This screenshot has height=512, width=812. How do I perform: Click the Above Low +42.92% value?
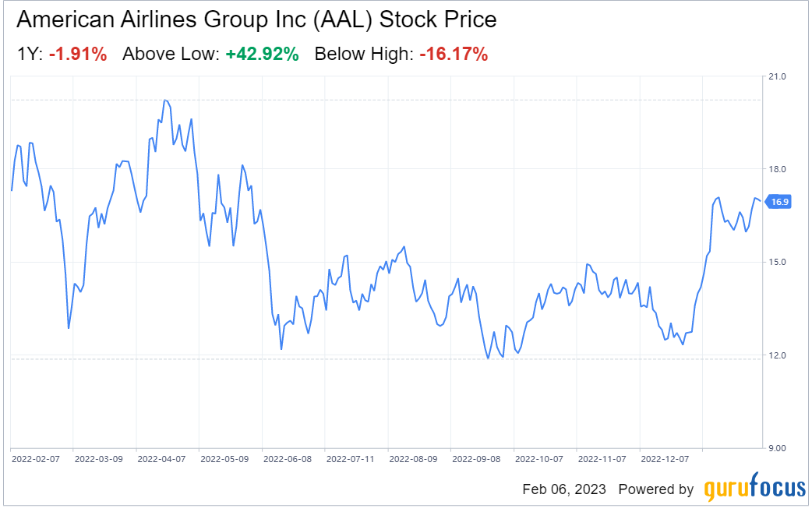[262, 54]
